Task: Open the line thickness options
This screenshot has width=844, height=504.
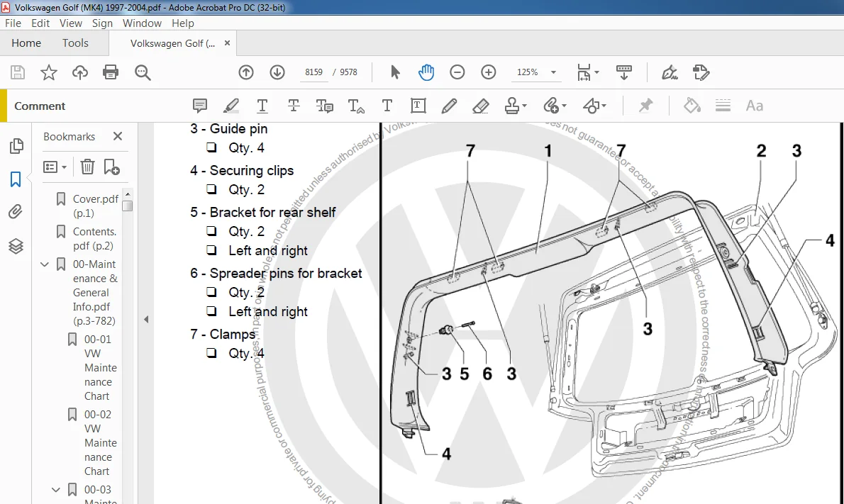Action: coord(723,106)
